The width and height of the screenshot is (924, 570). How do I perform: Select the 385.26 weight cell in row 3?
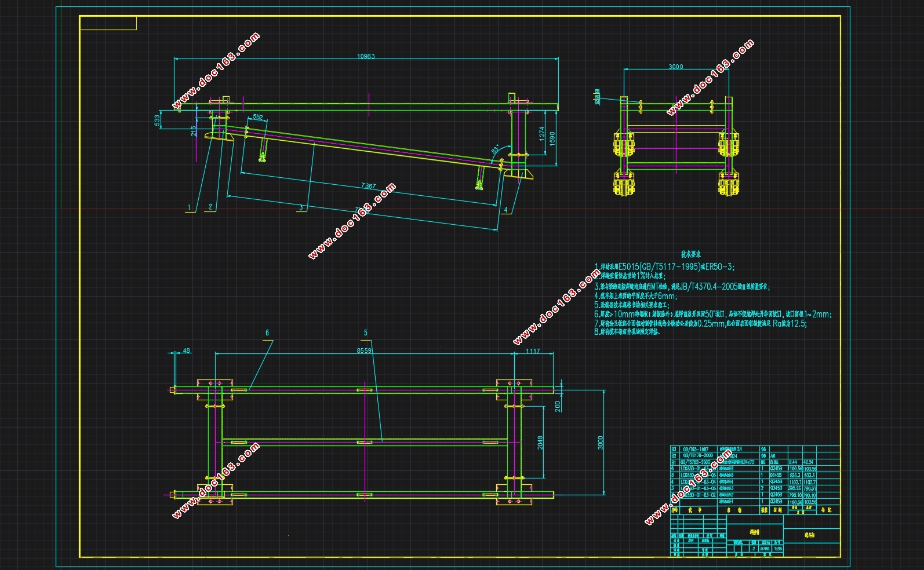click(794, 488)
